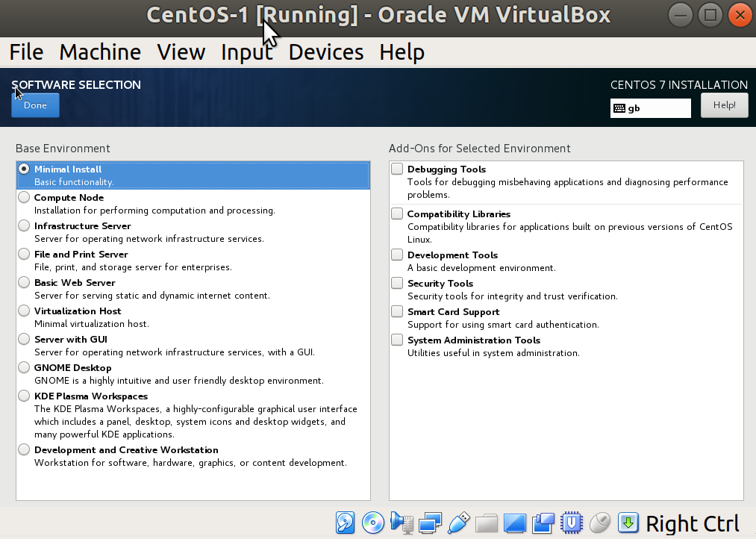Enable the Development Tools add-on
Viewport: 756px width, 539px height.
click(396, 255)
